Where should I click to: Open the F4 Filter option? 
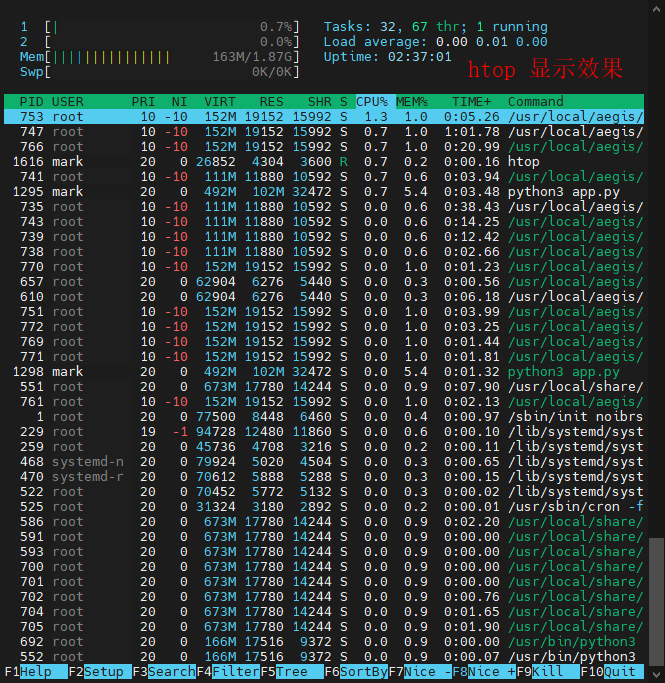tap(228, 671)
